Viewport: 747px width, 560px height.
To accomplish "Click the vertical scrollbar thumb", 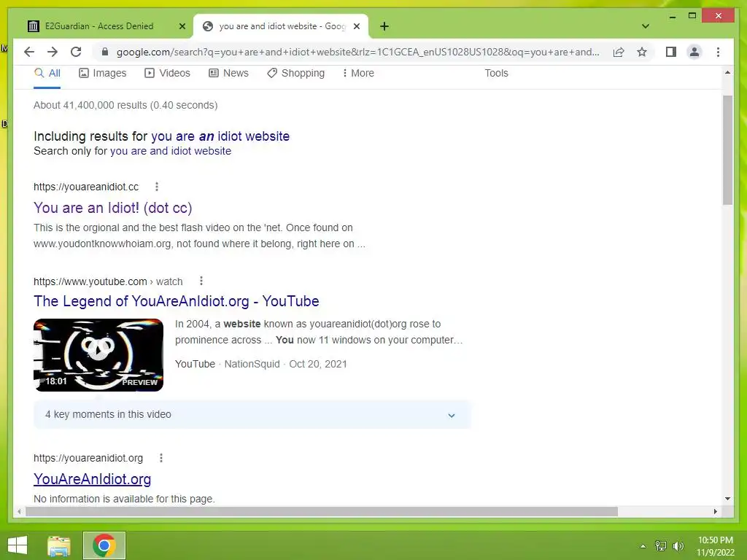I will pyautogui.click(x=727, y=150).
